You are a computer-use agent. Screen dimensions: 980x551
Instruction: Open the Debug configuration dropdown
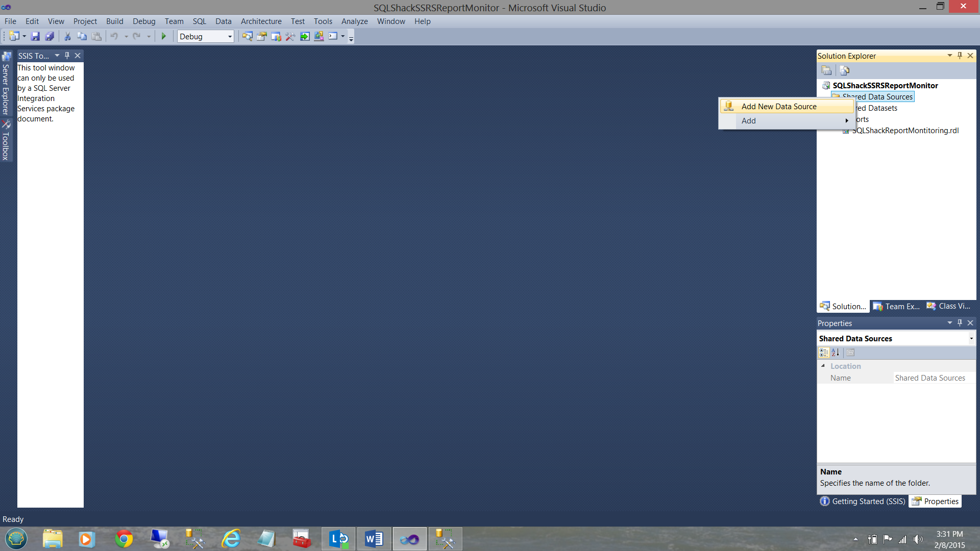[x=230, y=36]
